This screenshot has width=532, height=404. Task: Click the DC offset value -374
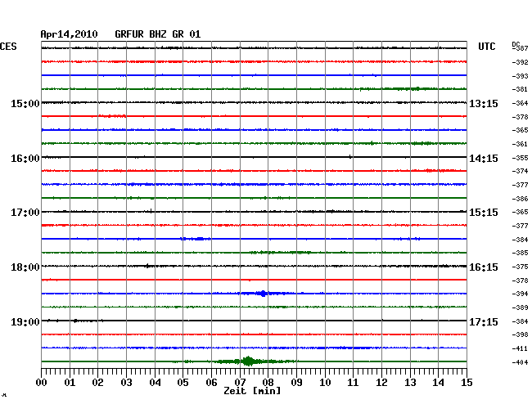520,171
